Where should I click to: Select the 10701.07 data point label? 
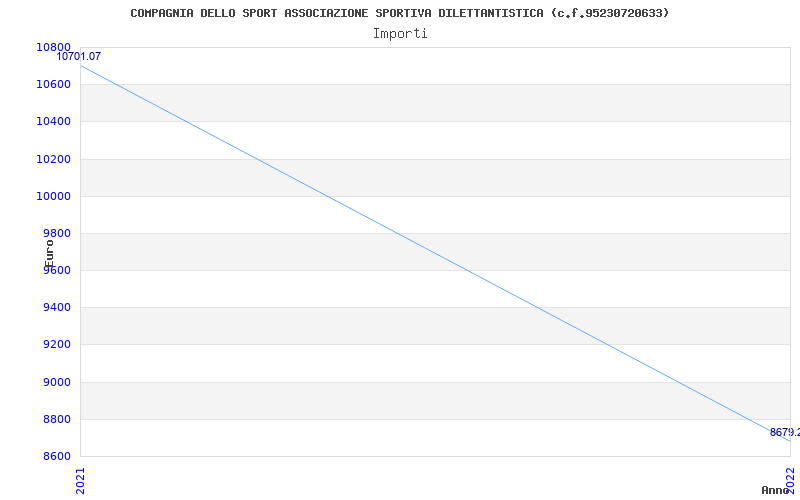click(78, 57)
